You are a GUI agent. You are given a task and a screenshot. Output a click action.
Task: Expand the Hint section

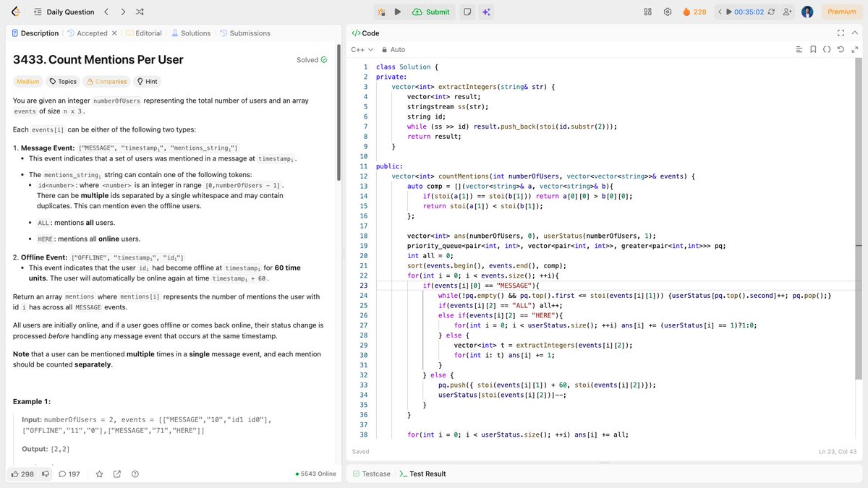point(147,81)
